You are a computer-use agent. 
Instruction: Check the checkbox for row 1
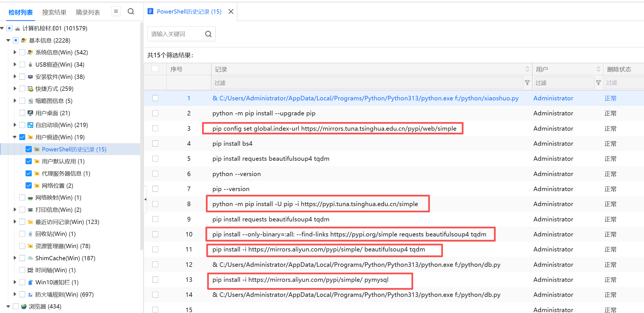155,98
